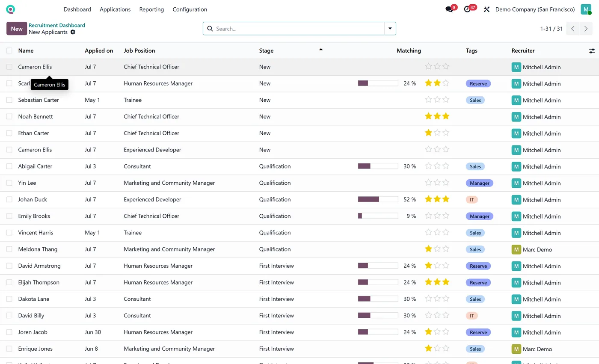Open the optional columns adjust icon
Image resolution: width=599 pixels, height=364 pixels.
pos(592,51)
